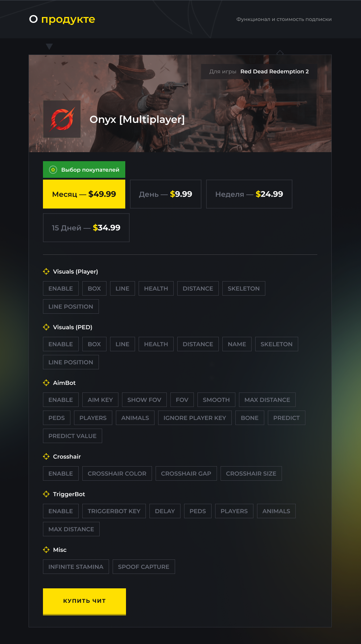
Task: Click the AimBot section crosshair icon
Action: coord(46,383)
